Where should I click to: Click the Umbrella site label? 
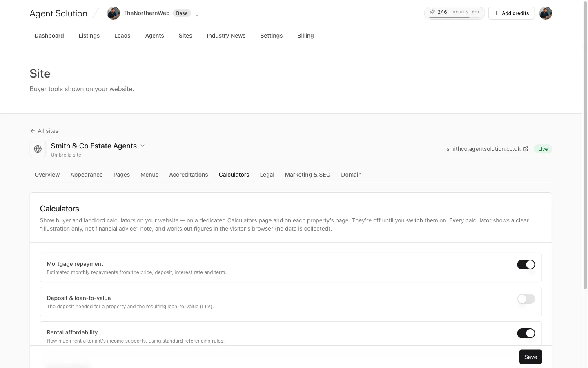66,155
